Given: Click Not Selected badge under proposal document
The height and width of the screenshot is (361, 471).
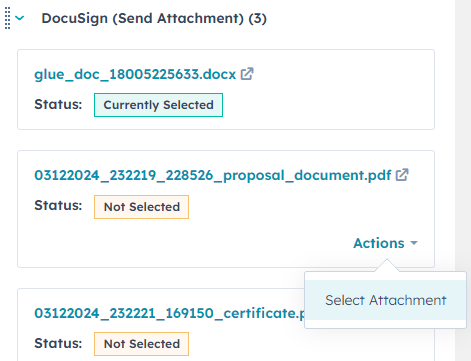Looking at the screenshot, I should click(141, 207).
